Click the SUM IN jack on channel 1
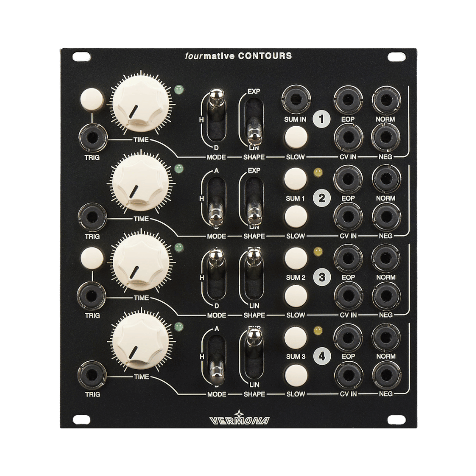The width and height of the screenshot is (476, 476). click(x=296, y=99)
